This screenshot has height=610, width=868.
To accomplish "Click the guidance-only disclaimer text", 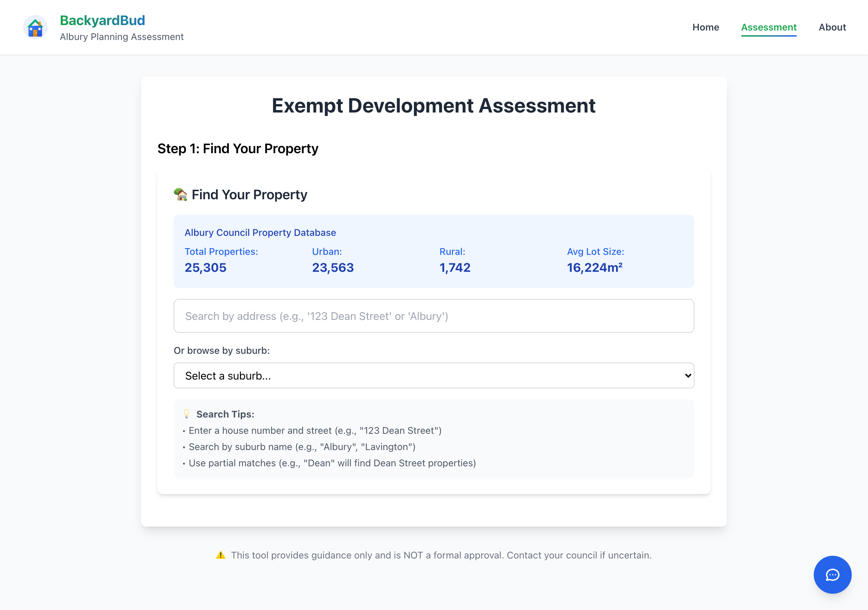I will pyautogui.click(x=441, y=555).
